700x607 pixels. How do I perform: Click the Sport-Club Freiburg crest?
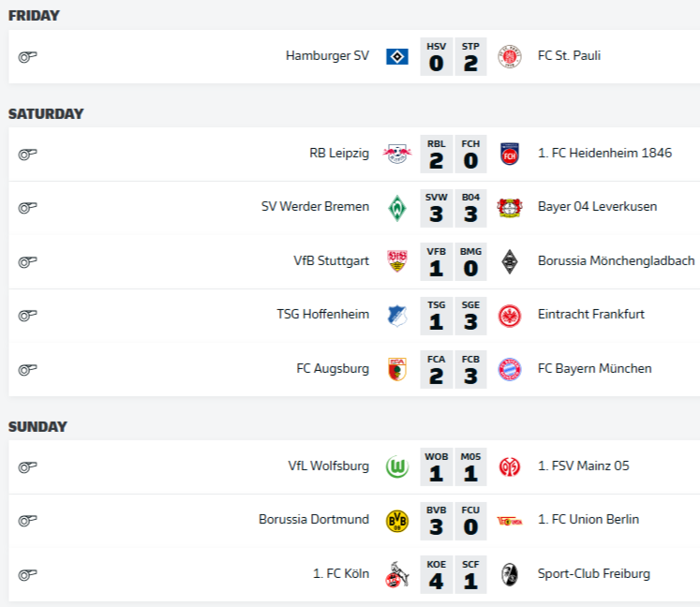tap(509, 574)
